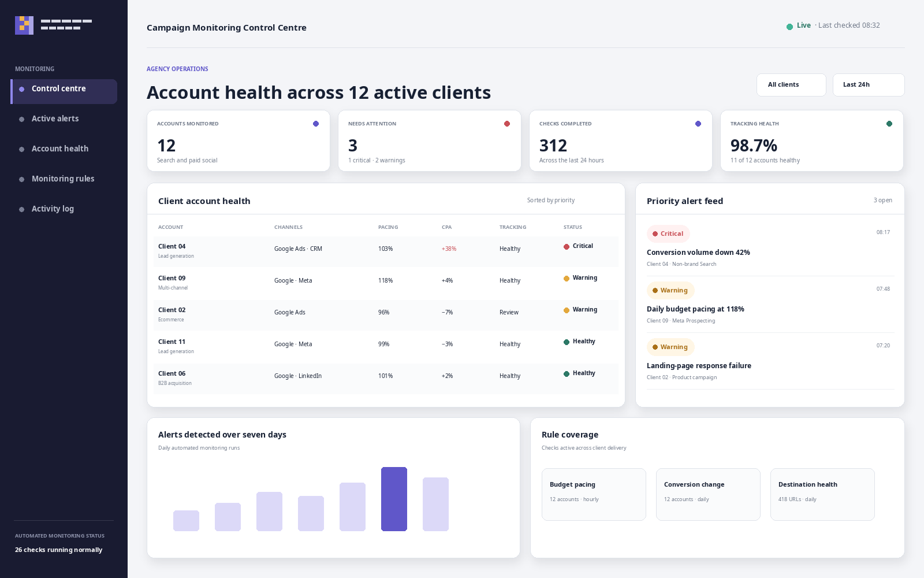Select the first shortest chart bar
Screen dimensions: 924x578
tap(186, 521)
